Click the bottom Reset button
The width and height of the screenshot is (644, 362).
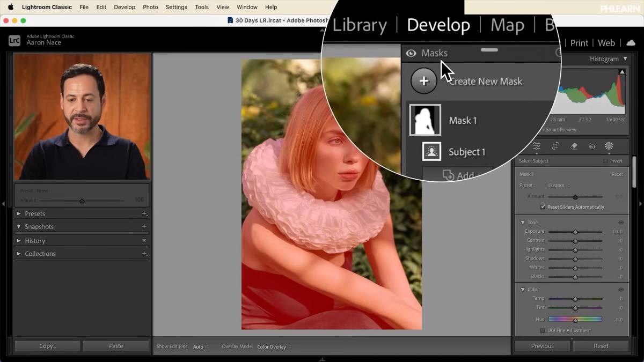(601, 346)
